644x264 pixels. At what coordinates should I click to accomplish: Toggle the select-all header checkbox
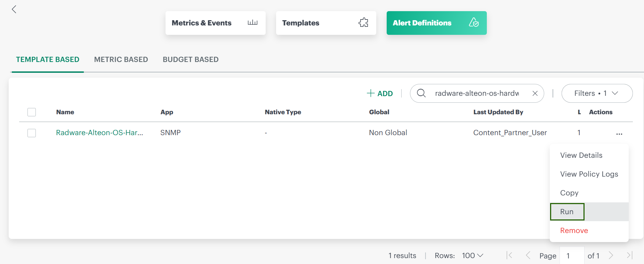click(x=32, y=112)
